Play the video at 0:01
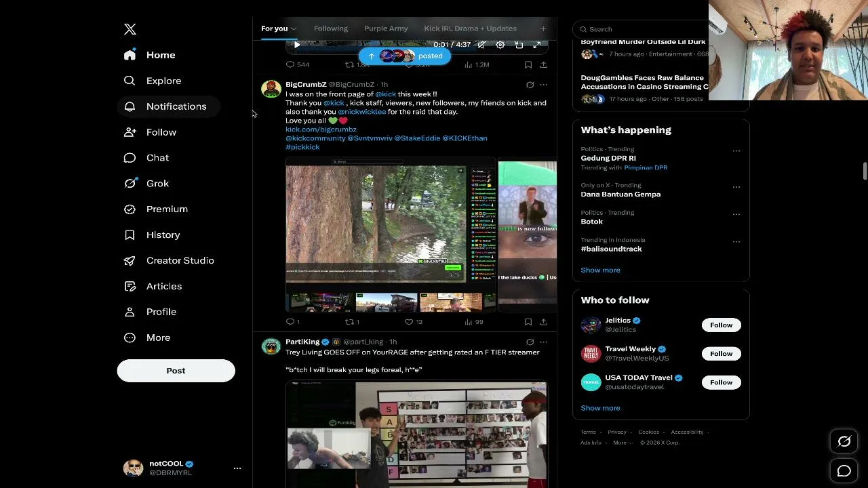This screenshot has height=488, width=868. pyautogui.click(x=296, y=45)
